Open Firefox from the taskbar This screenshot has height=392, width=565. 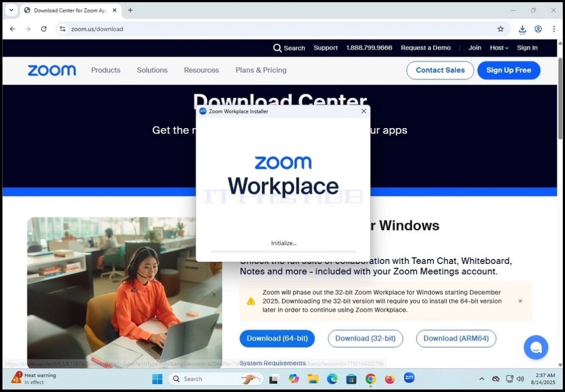pyautogui.click(x=390, y=379)
